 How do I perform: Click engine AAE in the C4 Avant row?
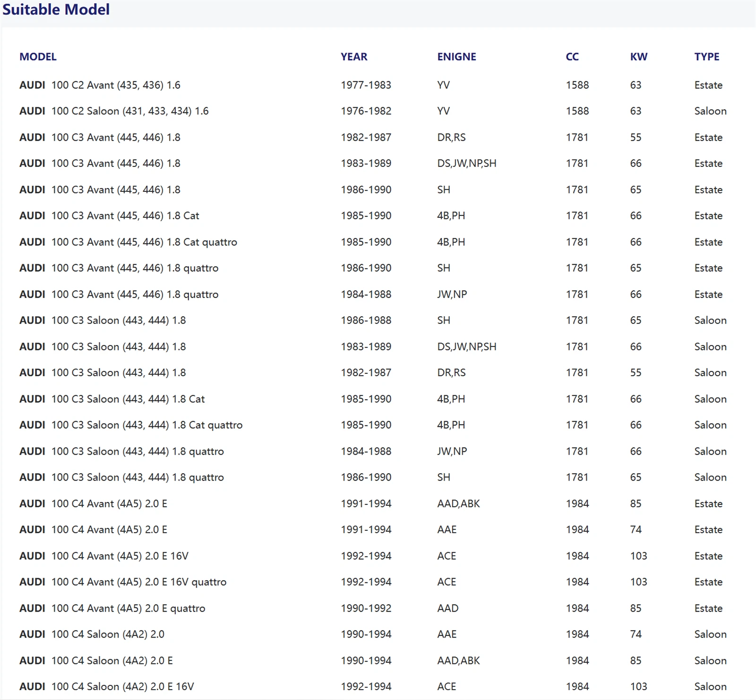(x=447, y=530)
